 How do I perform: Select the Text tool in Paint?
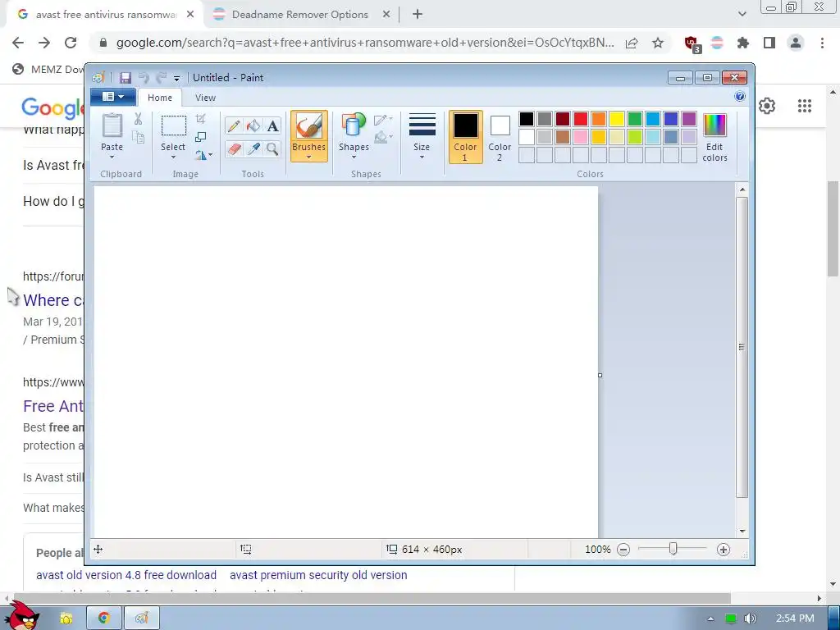[x=272, y=126]
